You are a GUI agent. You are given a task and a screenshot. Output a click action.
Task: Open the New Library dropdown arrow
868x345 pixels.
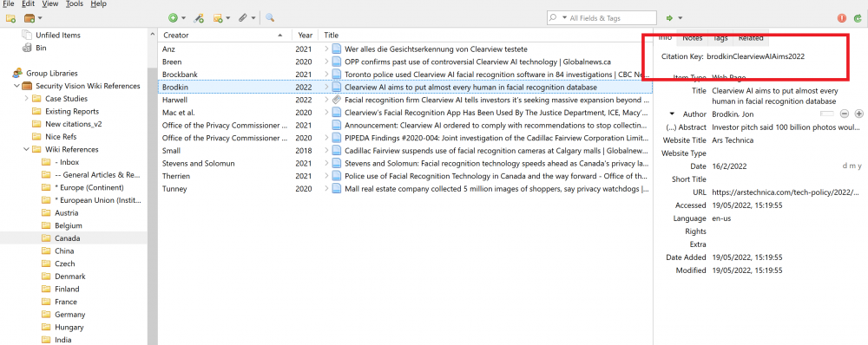pyautogui.click(x=41, y=18)
